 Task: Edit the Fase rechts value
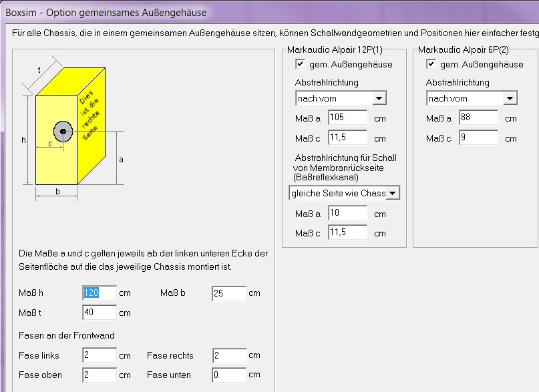coord(229,355)
